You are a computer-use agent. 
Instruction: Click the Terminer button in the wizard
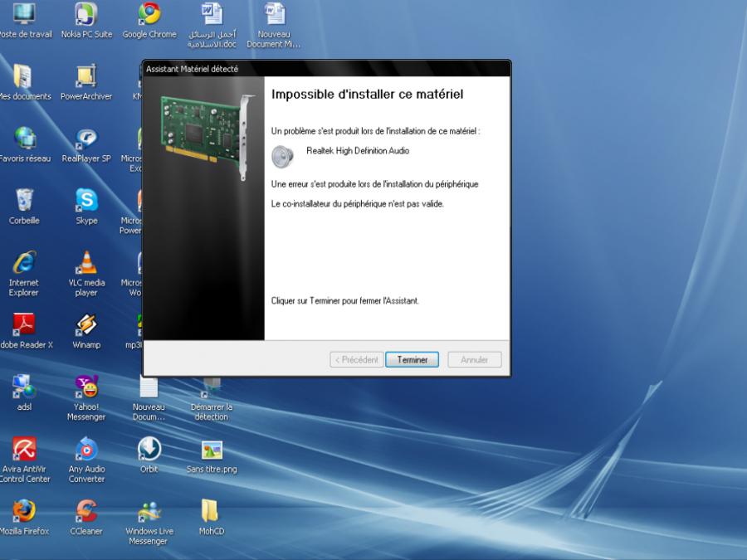click(x=412, y=360)
